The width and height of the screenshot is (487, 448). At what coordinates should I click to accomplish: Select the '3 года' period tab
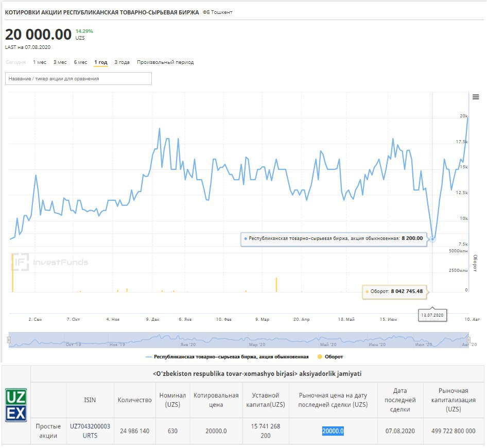point(122,62)
